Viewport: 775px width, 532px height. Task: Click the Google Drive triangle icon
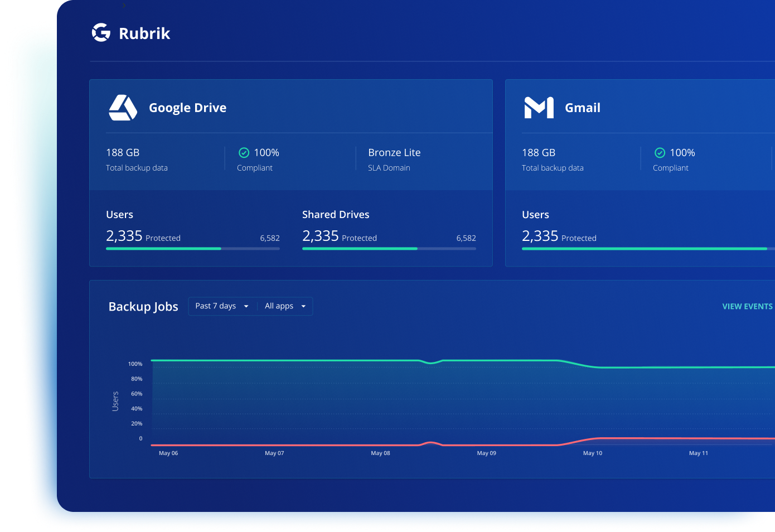pos(123,108)
